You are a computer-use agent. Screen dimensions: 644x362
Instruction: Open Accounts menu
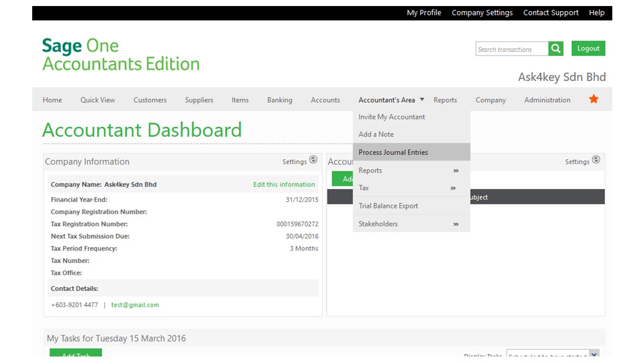[x=326, y=100]
